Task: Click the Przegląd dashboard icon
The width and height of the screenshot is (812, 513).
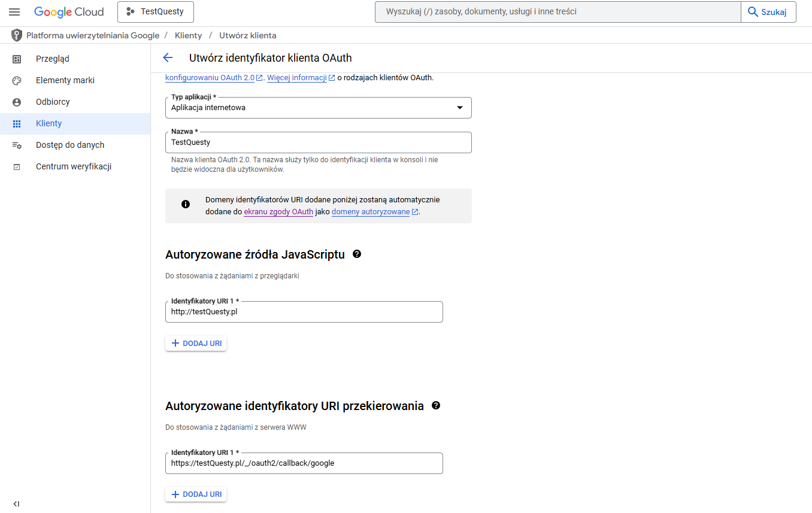Action: (x=17, y=59)
